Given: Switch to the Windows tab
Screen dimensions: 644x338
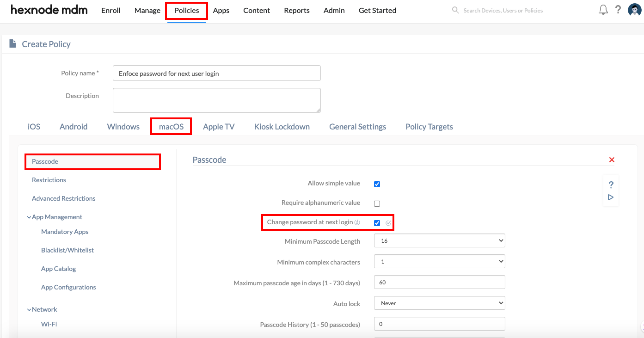Looking at the screenshot, I should (123, 127).
